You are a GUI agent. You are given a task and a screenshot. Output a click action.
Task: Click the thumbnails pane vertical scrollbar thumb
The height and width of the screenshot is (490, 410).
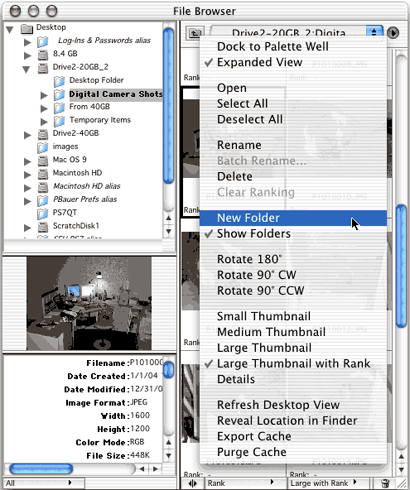pyautogui.click(x=401, y=267)
